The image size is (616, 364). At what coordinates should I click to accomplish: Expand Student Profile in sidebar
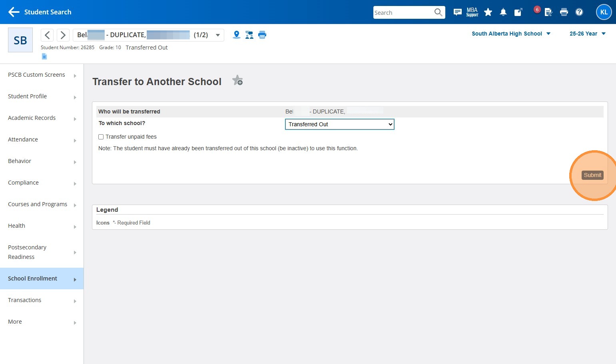pyautogui.click(x=42, y=96)
